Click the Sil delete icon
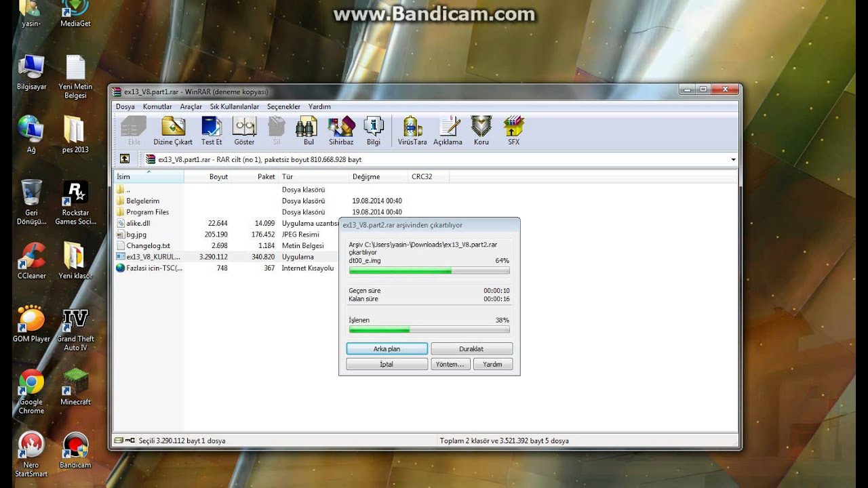Screen dimensions: 868x488 point(276,131)
